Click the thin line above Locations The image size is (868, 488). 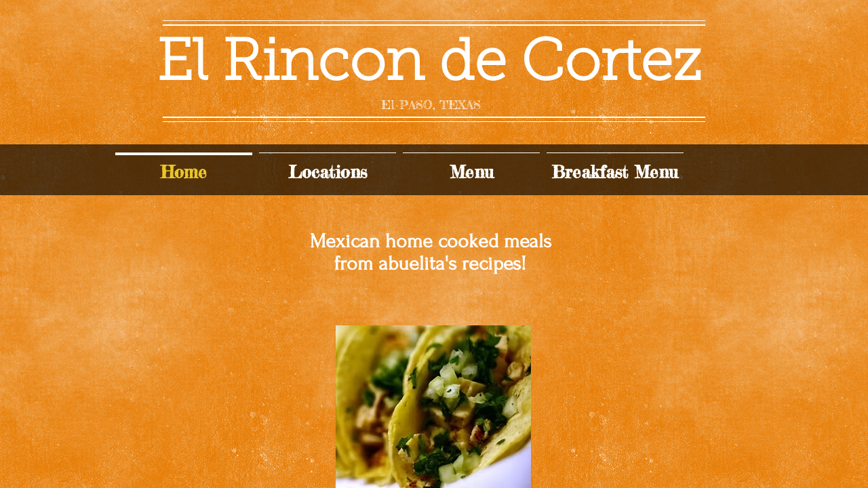[328, 153]
